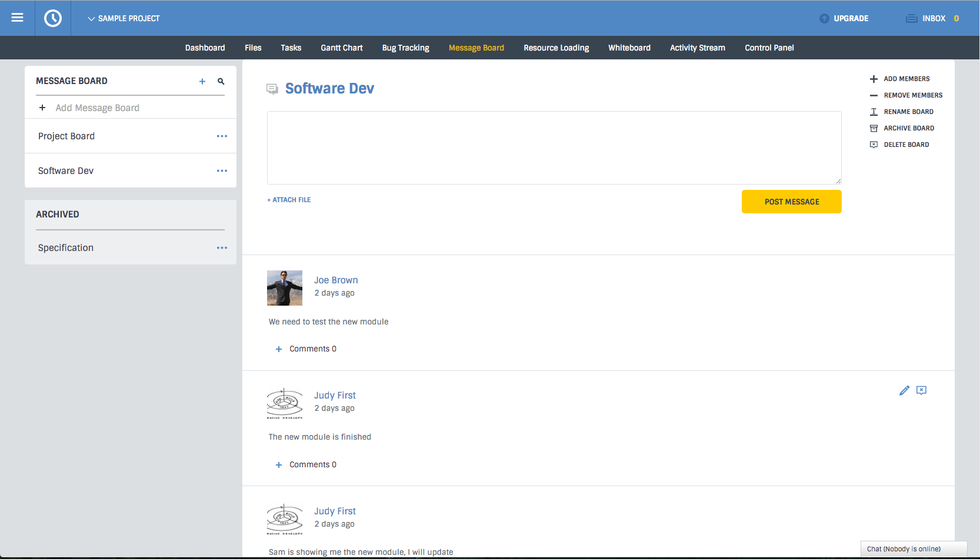Select the Message Board tab

click(x=476, y=48)
